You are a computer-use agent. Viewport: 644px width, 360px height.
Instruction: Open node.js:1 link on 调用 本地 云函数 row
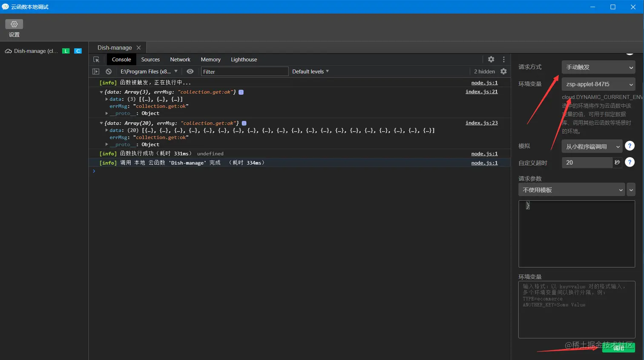click(x=484, y=163)
